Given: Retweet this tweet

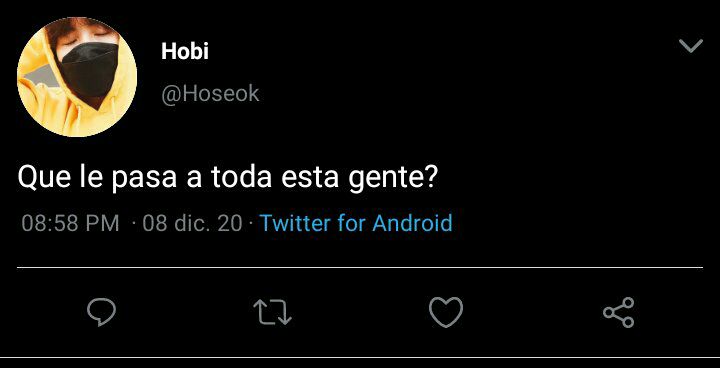Looking at the screenshot, I should (x=273, y=312).
